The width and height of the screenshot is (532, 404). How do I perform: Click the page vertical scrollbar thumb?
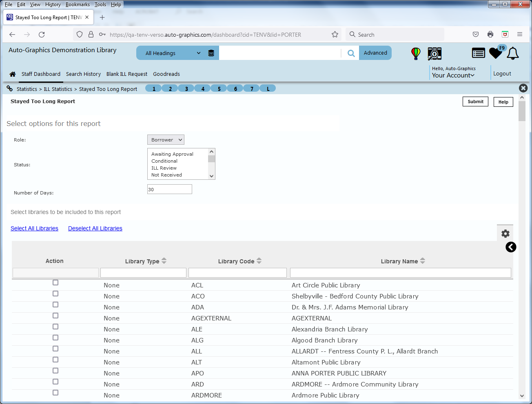click(x=522, y=111)
